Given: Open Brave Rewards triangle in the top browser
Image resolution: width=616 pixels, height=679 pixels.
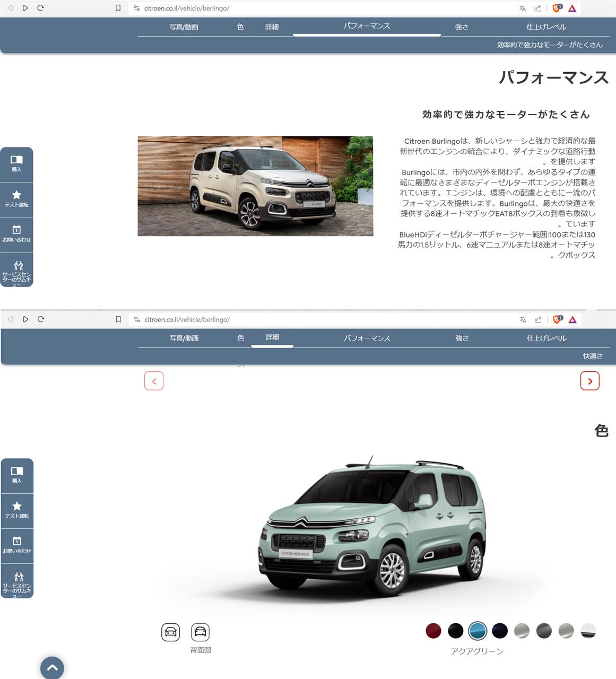Looking at the screenshot, I should pyautogui.click(x=572, y=8).
